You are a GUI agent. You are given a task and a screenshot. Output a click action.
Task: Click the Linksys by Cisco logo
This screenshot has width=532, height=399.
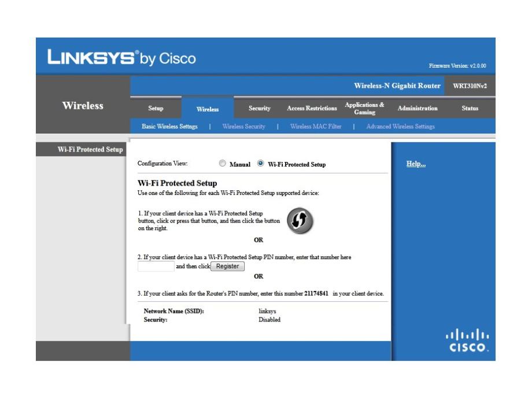(x=121, y=58)
